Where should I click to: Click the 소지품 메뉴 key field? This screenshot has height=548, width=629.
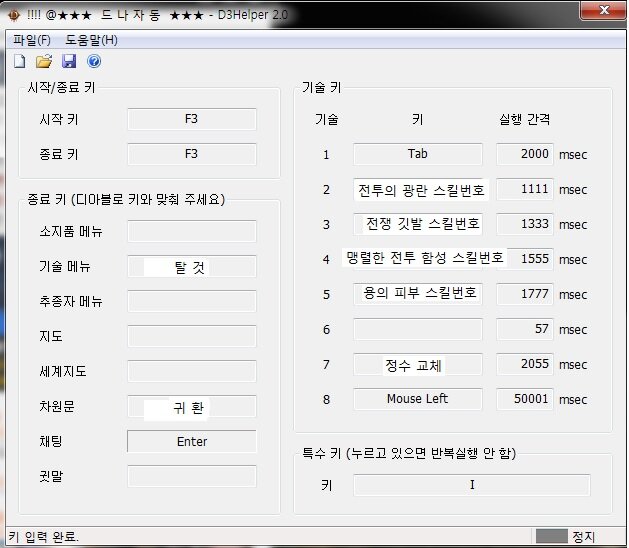(192, 231)
